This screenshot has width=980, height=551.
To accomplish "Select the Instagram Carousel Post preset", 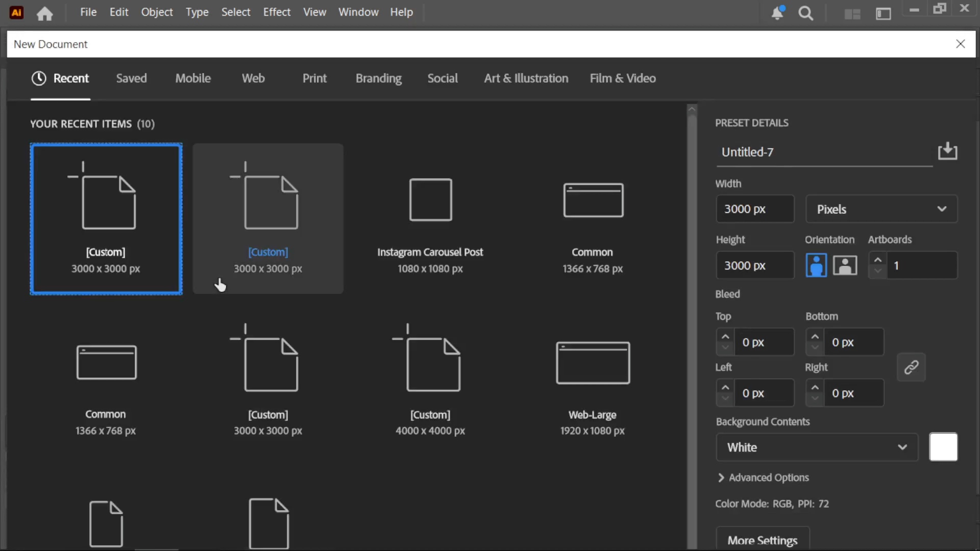I will pos(430,218).
